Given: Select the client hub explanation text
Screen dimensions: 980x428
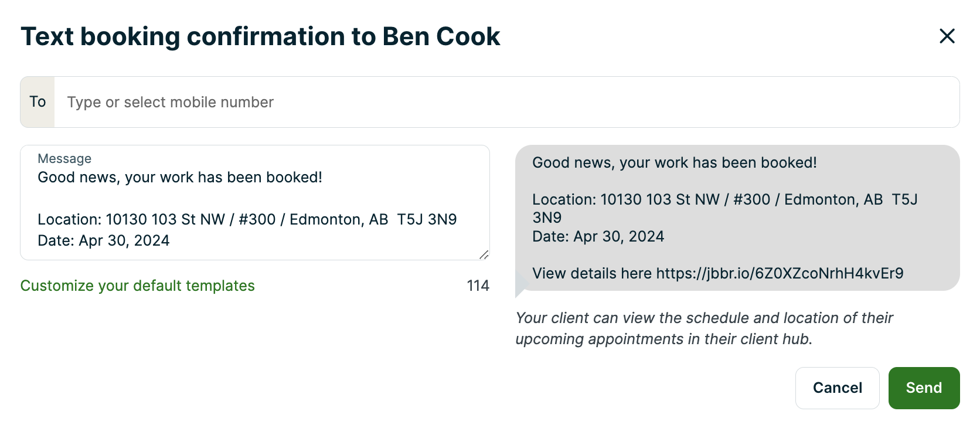Looking at the screenshot, I should 703,328.
